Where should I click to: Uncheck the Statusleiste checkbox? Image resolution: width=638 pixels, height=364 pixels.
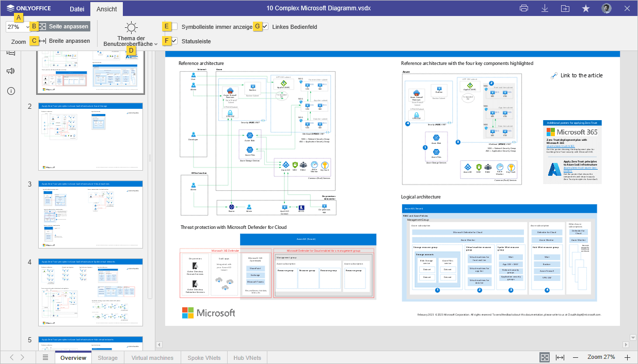(x=175, y=41)
